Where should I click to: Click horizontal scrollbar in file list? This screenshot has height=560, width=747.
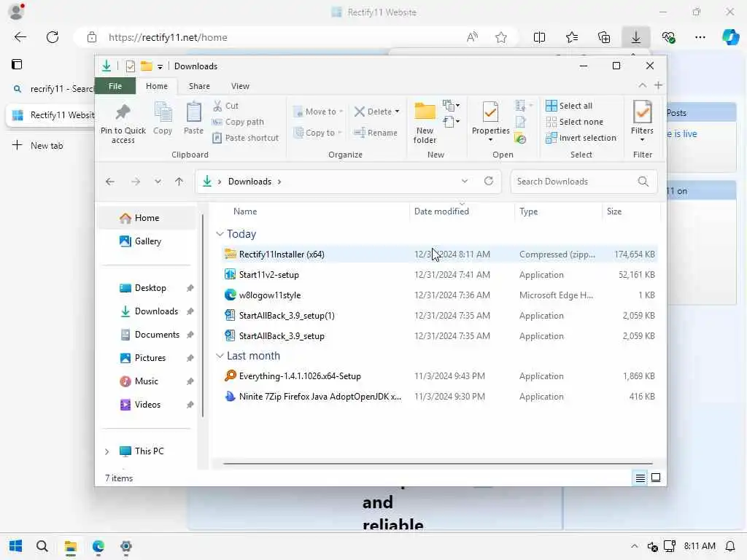coord(438,463)
